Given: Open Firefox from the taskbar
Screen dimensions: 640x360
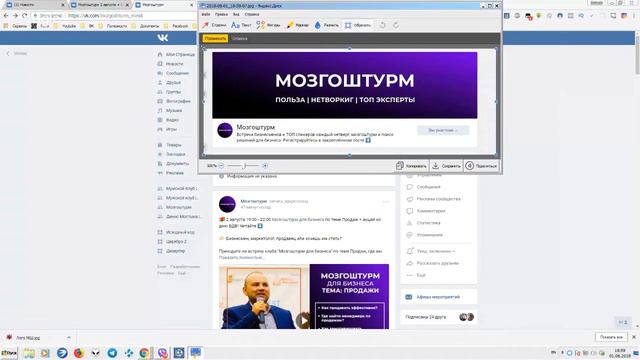Looking at the screenshot, I should [x=79, y=353].
